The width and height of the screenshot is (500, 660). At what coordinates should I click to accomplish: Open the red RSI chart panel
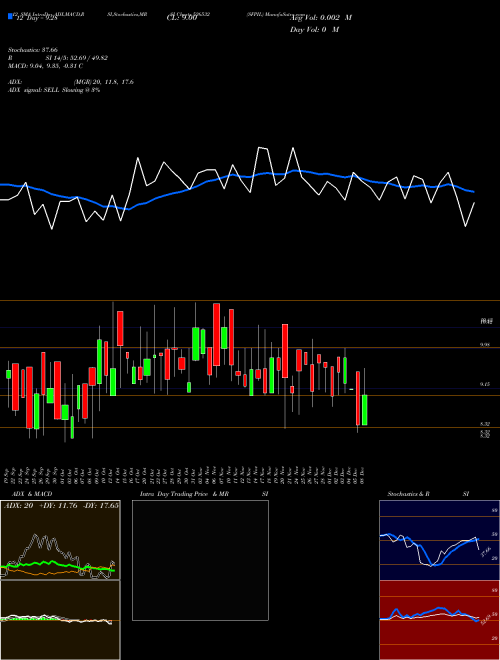click(x=439, y=620)
